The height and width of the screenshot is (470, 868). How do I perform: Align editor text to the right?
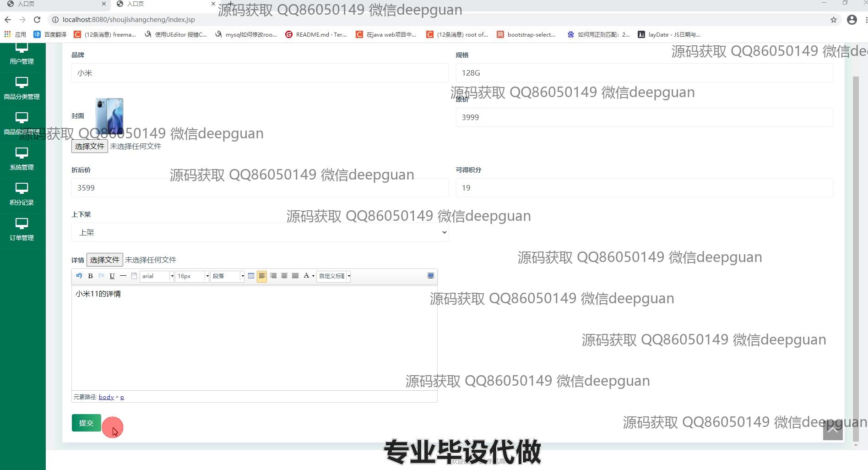(273, 276)
